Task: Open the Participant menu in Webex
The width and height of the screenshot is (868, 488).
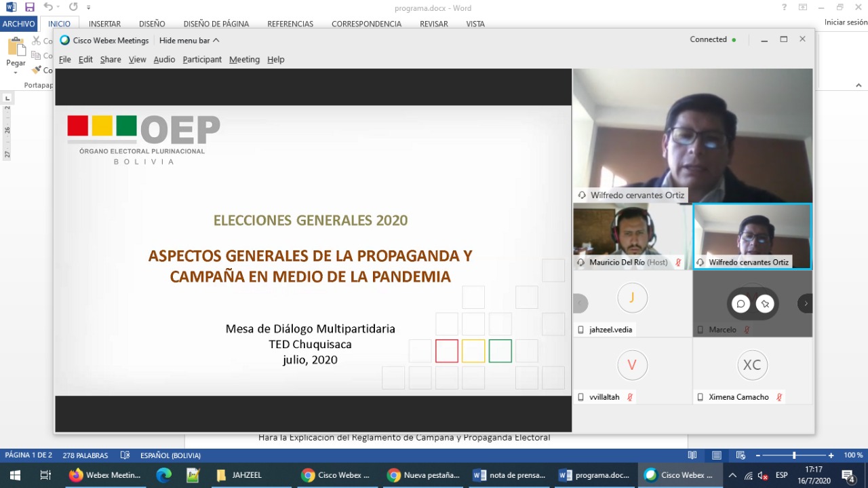Action: (202, 60)
